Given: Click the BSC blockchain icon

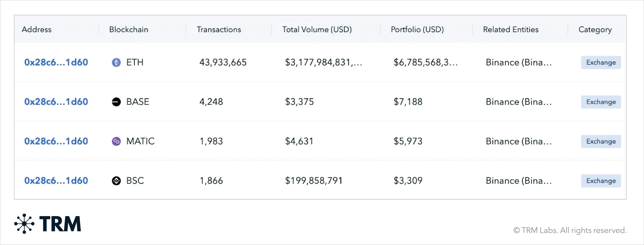Looking at the screenshot, I should click(x=116, y=181).
